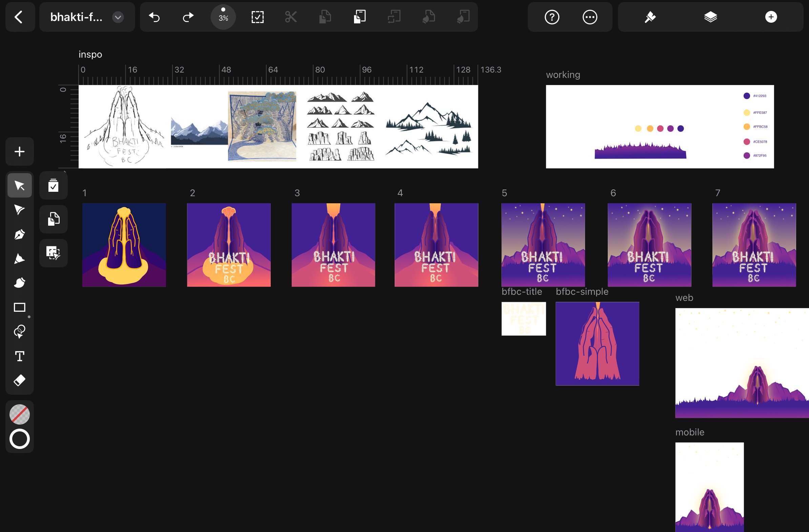The width and height of the screenshot is (809, 532).
Task: Pick the Rectangle shape tool
Action: coord(19,307)
